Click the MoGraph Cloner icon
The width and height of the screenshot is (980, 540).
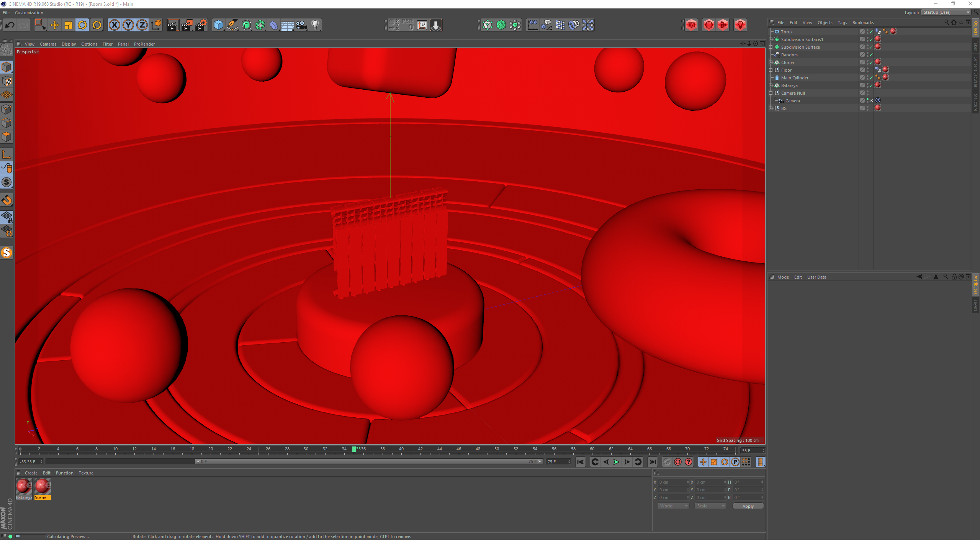(x=488, y=25)
